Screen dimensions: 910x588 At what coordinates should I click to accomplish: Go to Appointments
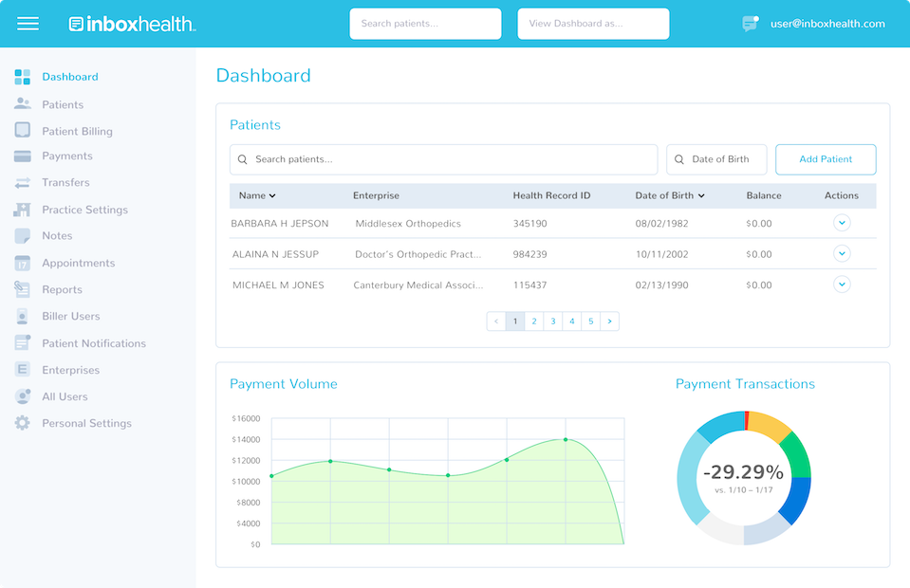(x=79, y=264)
